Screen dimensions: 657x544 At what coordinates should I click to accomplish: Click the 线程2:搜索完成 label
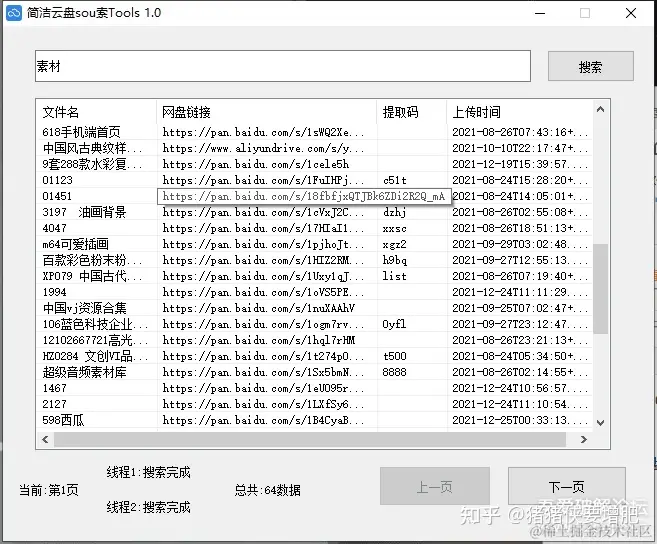point(148,507)
